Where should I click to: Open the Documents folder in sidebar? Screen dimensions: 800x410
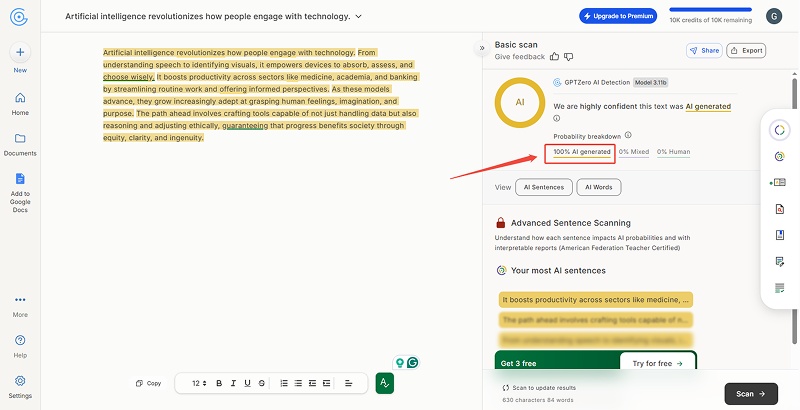pos(20,138)
